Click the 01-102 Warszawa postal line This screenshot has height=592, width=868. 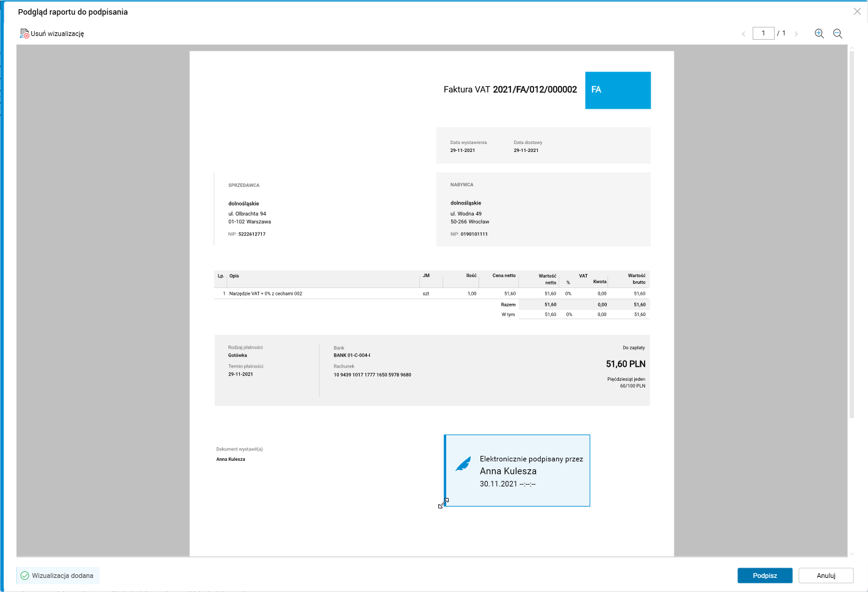[x=250, y=222]
